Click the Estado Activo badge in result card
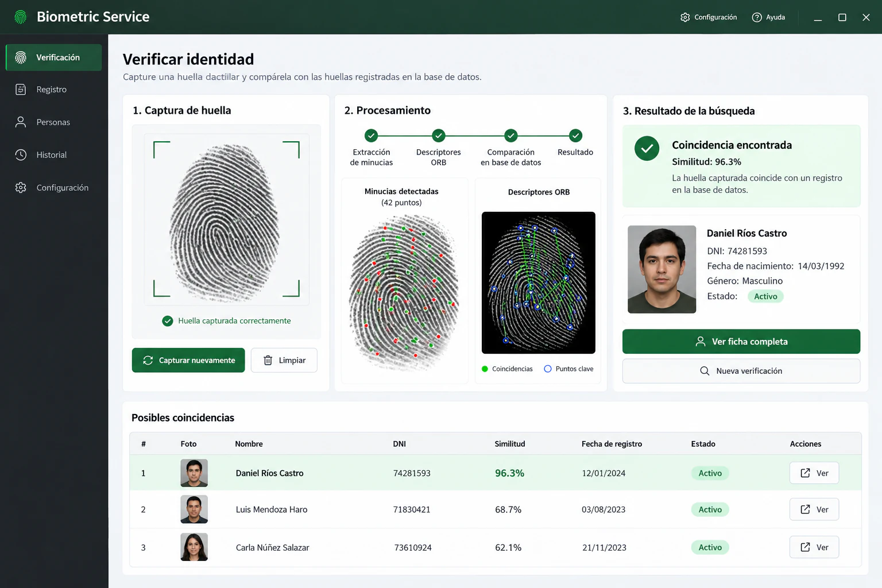Screen dimensions: 882x588 click(765, 296)
